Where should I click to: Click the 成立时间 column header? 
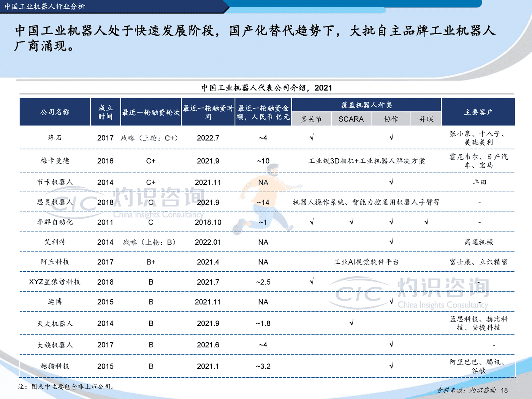pos(106,112)
